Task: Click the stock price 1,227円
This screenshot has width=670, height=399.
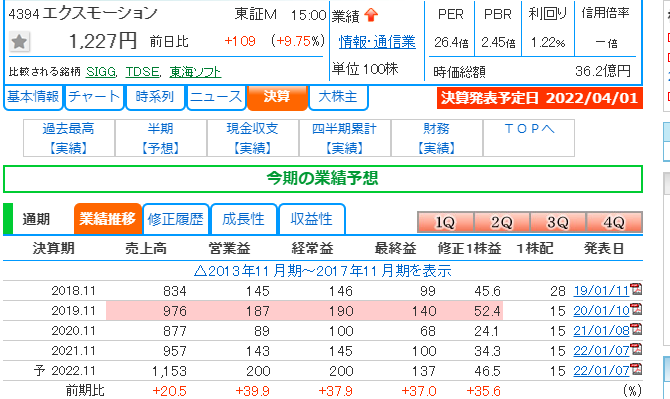Action: [x=103, y=41]
